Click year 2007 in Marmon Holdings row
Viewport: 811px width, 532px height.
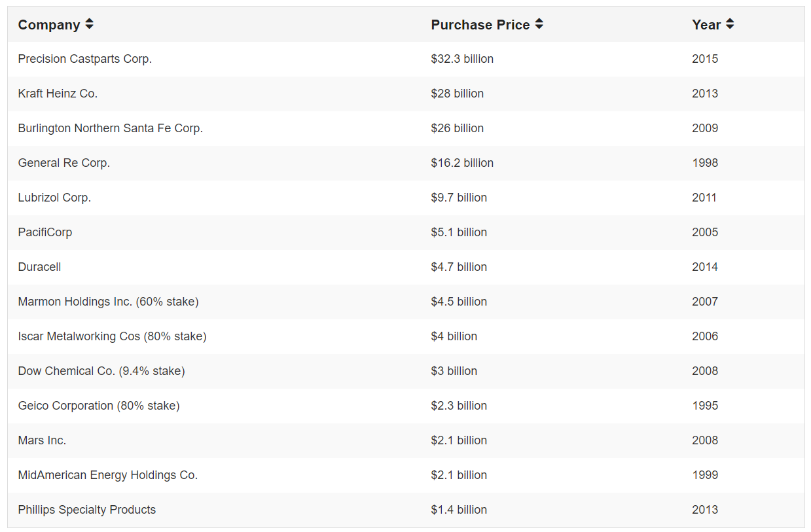(705, 302)
